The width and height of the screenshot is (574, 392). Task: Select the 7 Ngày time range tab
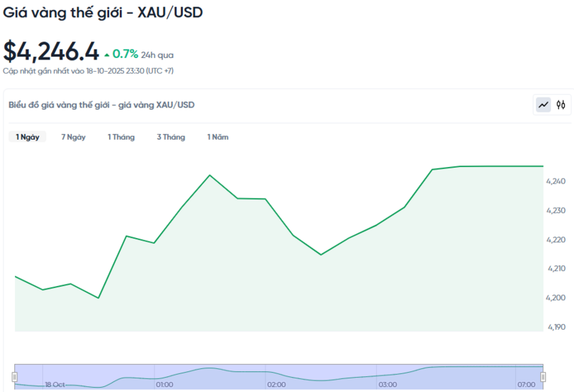click(x=73, y=137)
